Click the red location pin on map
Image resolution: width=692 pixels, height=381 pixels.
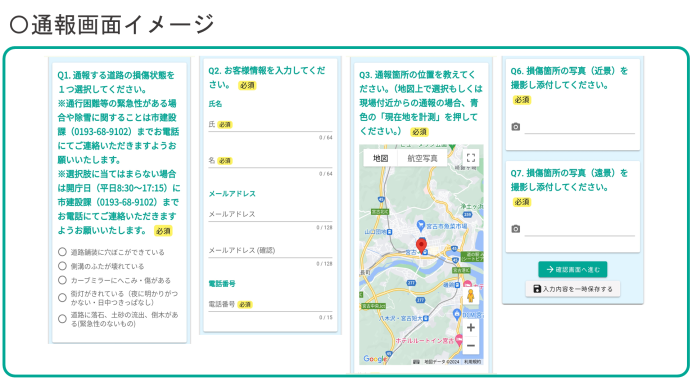[421, 245]
